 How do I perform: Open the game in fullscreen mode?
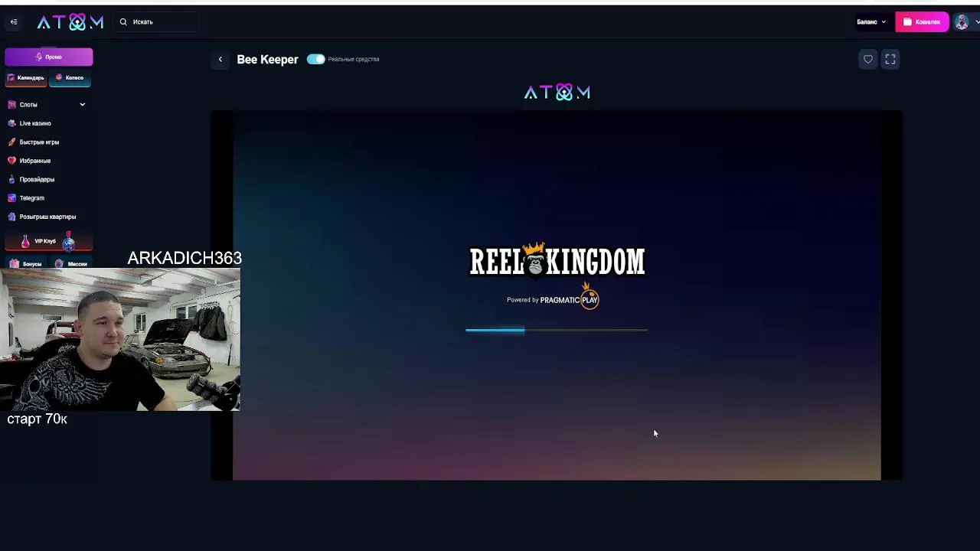click(890, 59)
